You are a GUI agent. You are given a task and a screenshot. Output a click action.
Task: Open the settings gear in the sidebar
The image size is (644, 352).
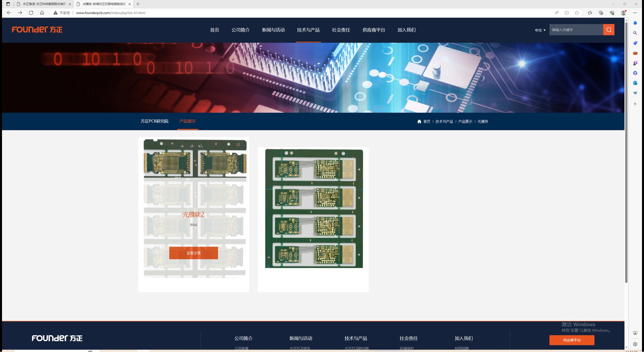tap(635, 344)
